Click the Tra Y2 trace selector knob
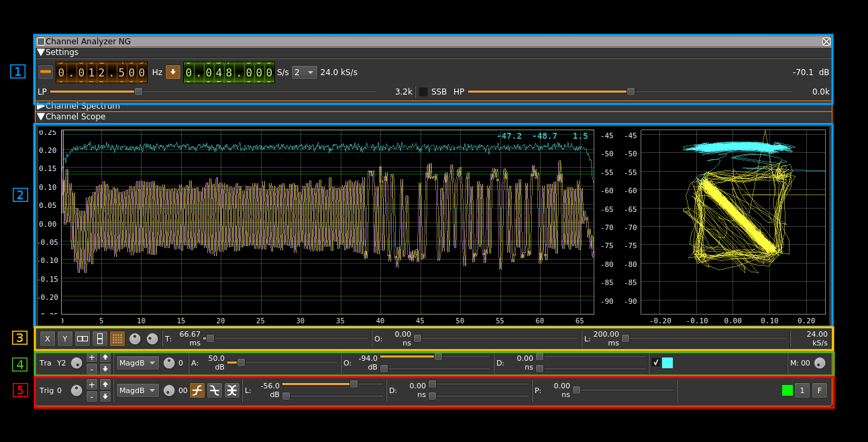 pos(76,363)
